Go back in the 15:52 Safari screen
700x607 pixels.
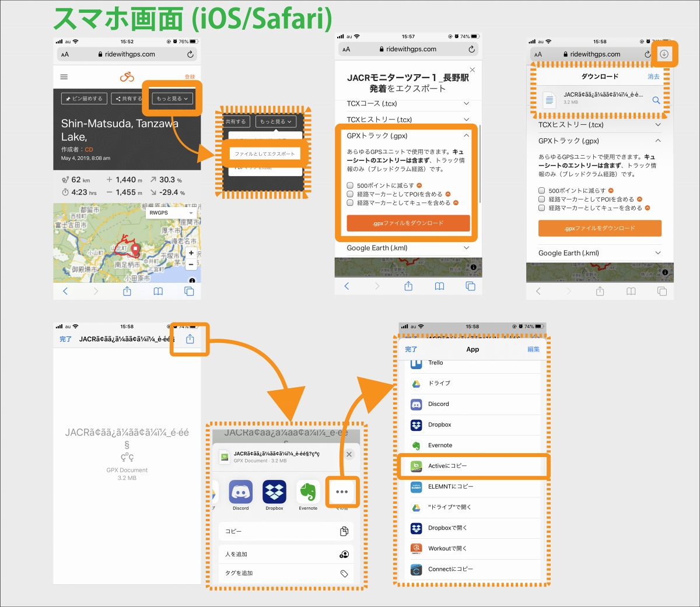65,291
